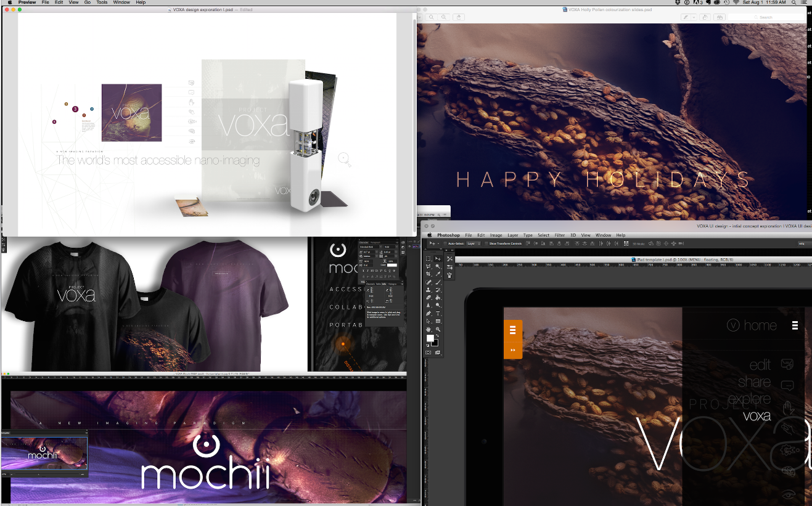The image size is (812, 506).
Task: Click the foreground color swatch in toolbox
Action: pyautogui.click(x=430, y=338)
